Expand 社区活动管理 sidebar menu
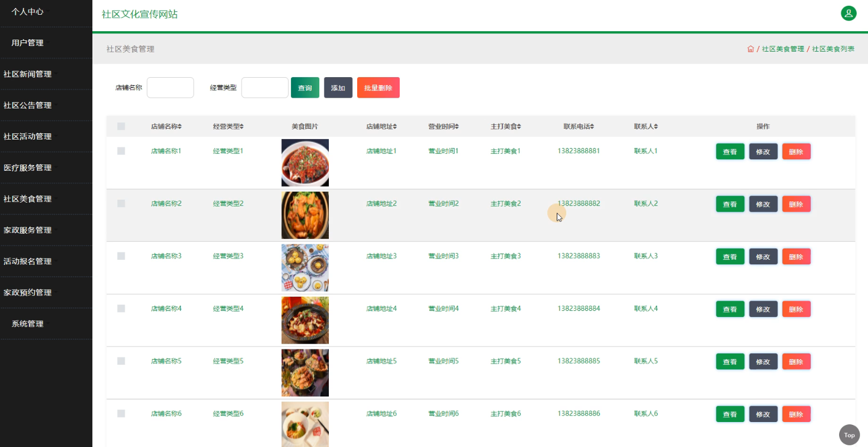Viewport: 868px width, 447px height. coord(46,137)
